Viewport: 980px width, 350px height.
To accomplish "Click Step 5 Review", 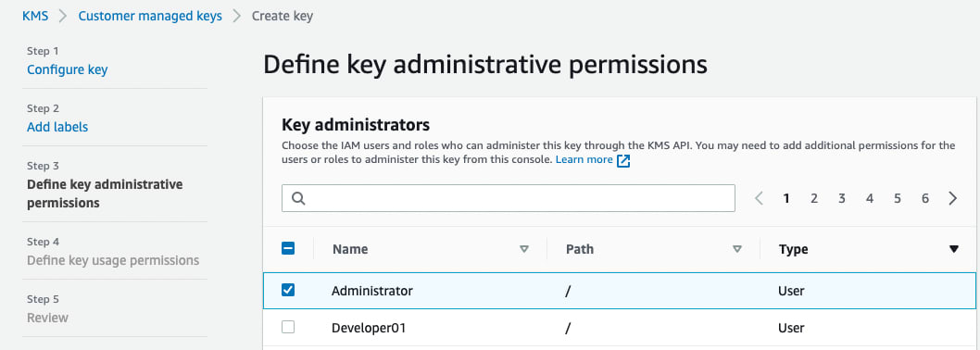I will tap(47, 318).
